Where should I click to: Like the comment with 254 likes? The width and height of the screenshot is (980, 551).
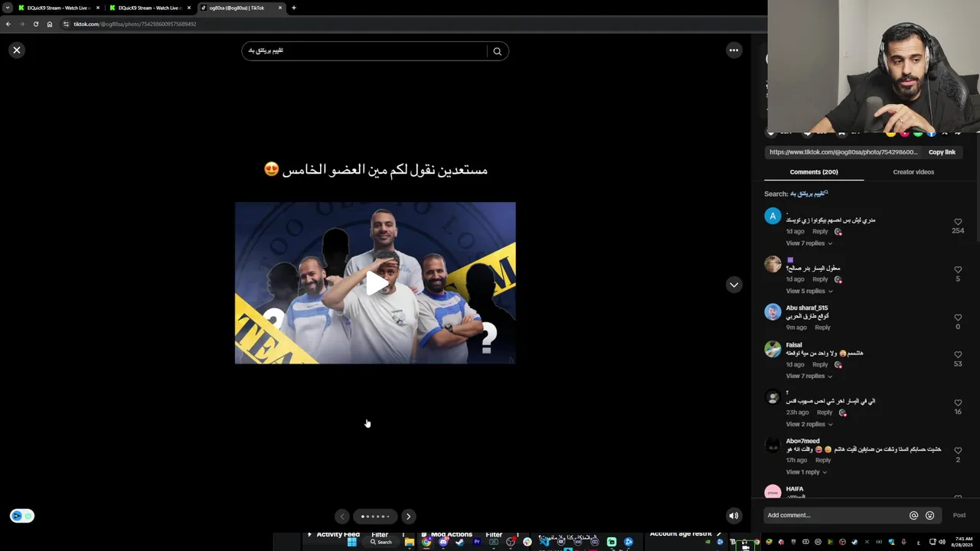(x=958, y=222)
